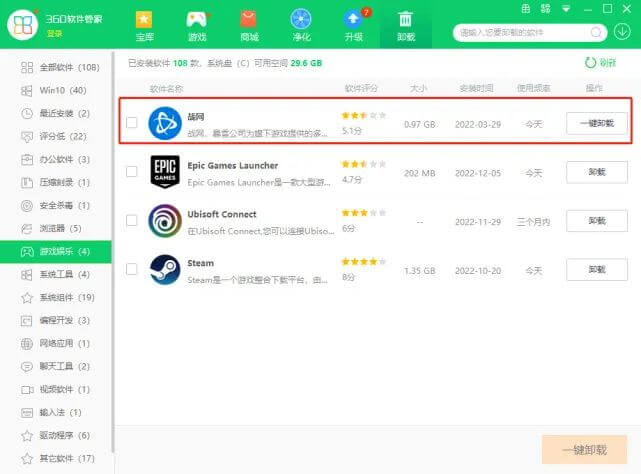The image size is (641, 474).
Task: Click the Epic Games Launcher name text
Action: pyautogui.click(x=233, y=166)
